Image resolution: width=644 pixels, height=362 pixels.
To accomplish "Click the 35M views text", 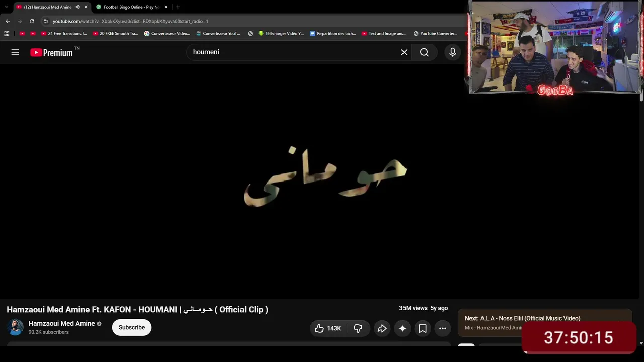I will pyautogui.click(x=413, y=308).
